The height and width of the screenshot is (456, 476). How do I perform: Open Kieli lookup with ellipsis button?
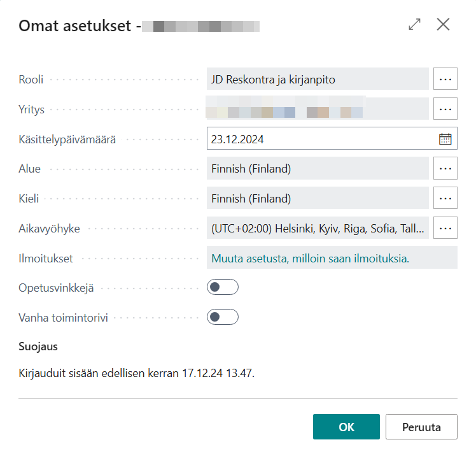tap(445, 198)
